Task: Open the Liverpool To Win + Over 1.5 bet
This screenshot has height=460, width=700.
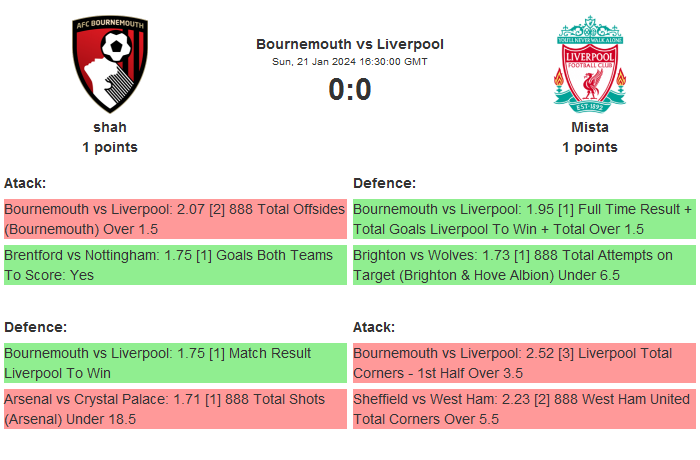Action: click(x=524, y=219)
